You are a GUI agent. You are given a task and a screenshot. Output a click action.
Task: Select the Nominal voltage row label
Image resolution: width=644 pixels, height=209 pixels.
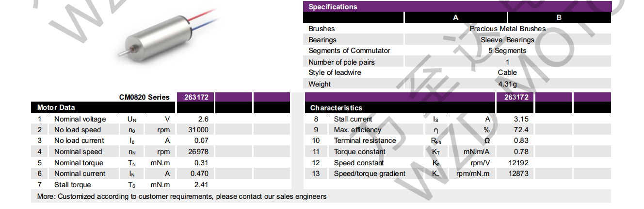click(80, 119)
